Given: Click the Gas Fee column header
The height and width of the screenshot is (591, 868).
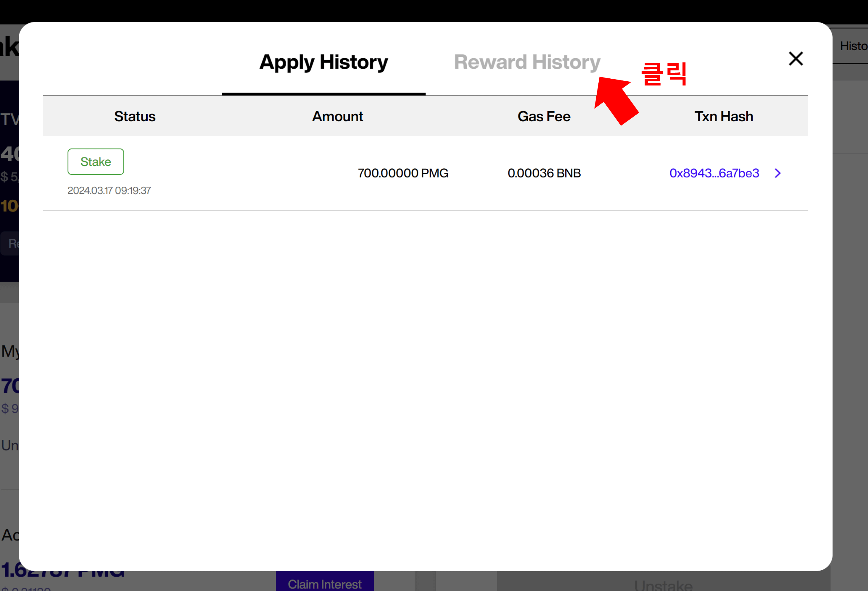Looking at the screenshot, I should (x=544, y=117).
